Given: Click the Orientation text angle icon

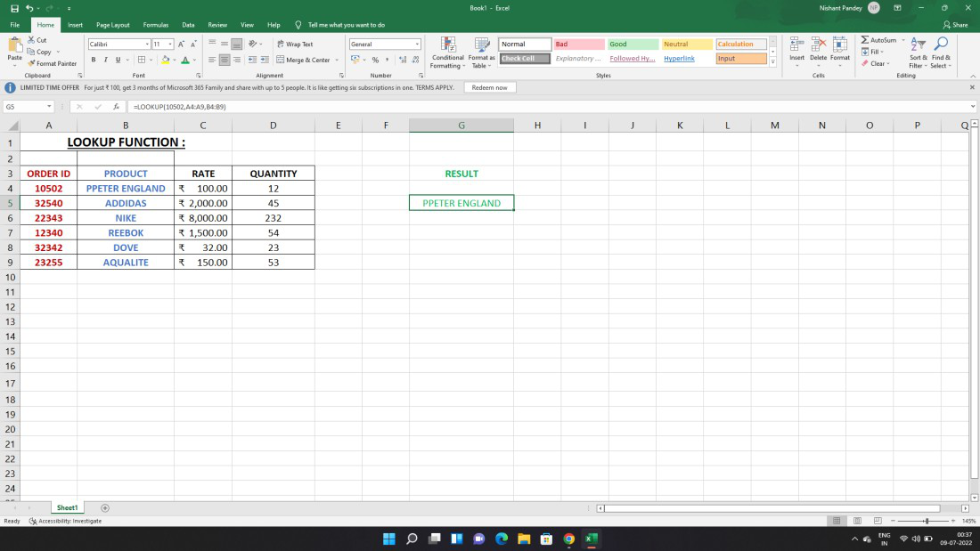Looking at the screenshot, I should (252, 44).
